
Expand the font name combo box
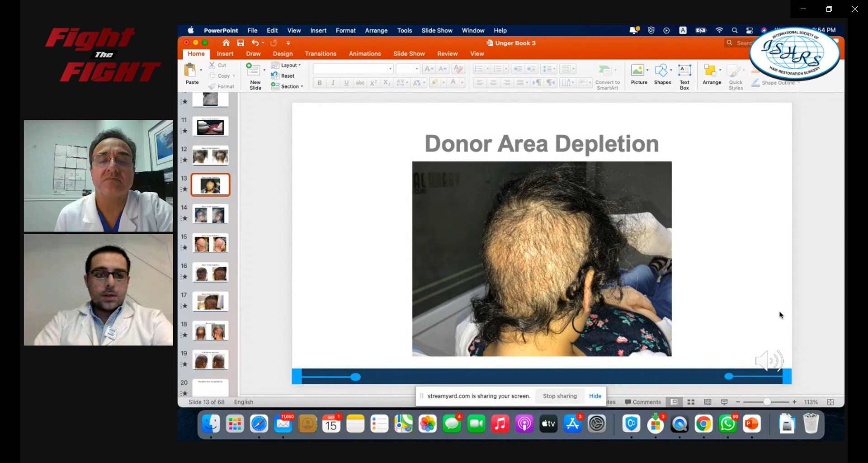[x=390, y=69]
